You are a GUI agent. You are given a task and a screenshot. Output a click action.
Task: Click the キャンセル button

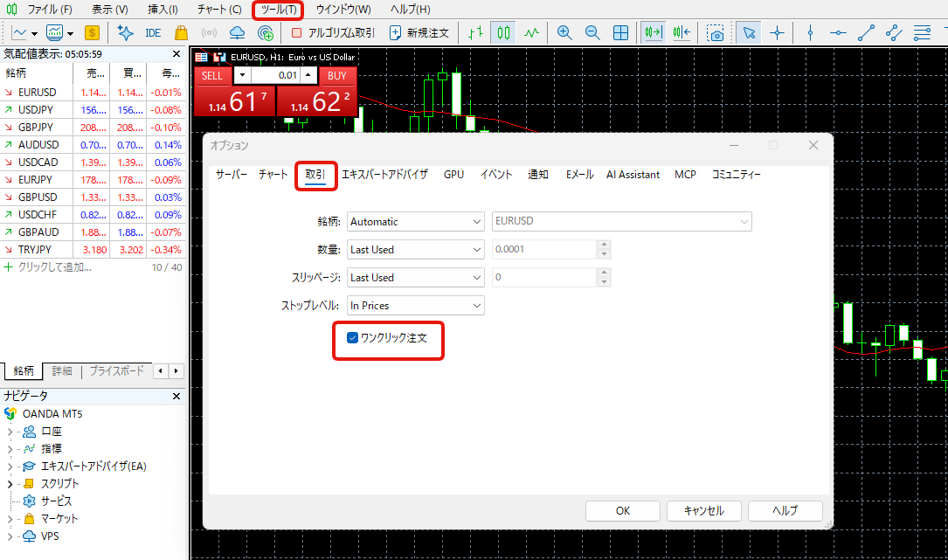(x=703, y=511)
